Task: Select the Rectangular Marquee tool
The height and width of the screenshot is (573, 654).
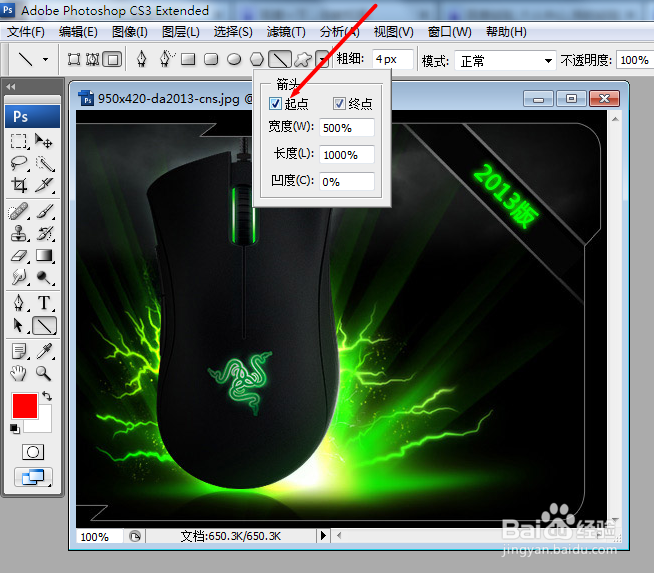Action: coord(19,141)
